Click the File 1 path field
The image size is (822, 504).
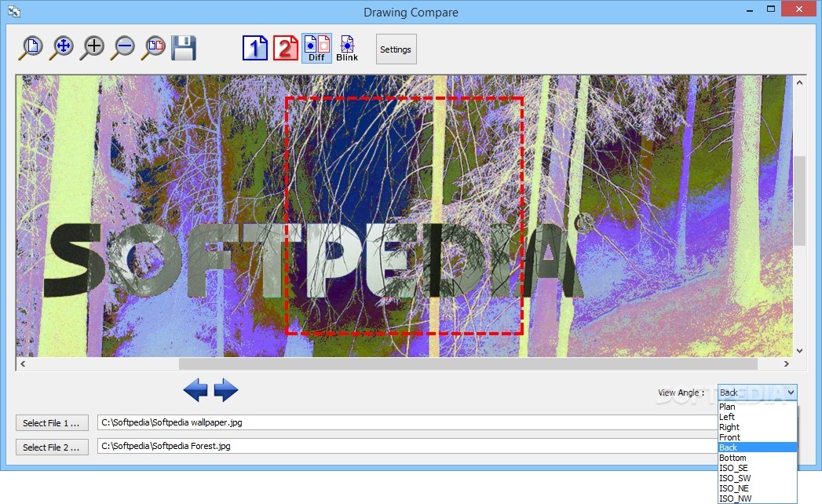407,422
